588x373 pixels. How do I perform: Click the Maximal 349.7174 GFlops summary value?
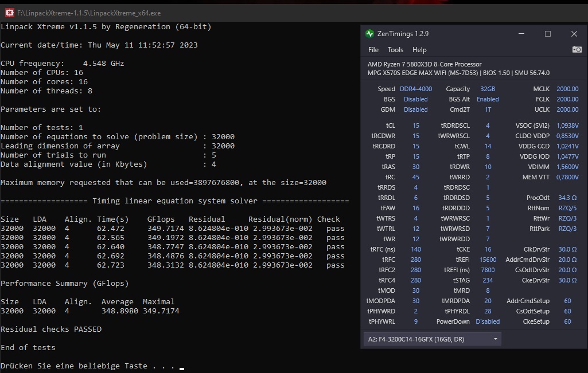[x=161, y=311]
